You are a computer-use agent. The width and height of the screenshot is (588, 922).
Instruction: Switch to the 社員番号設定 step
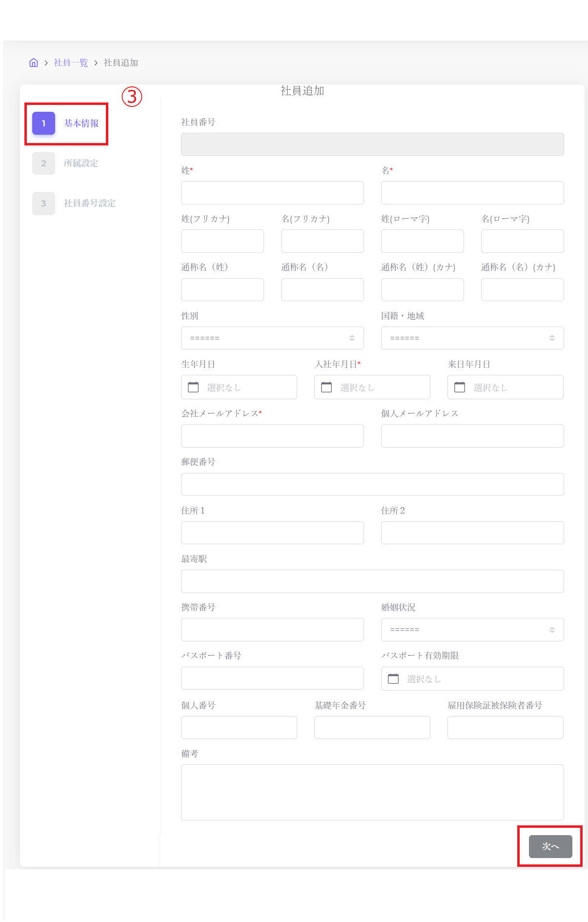coord(90,204)
